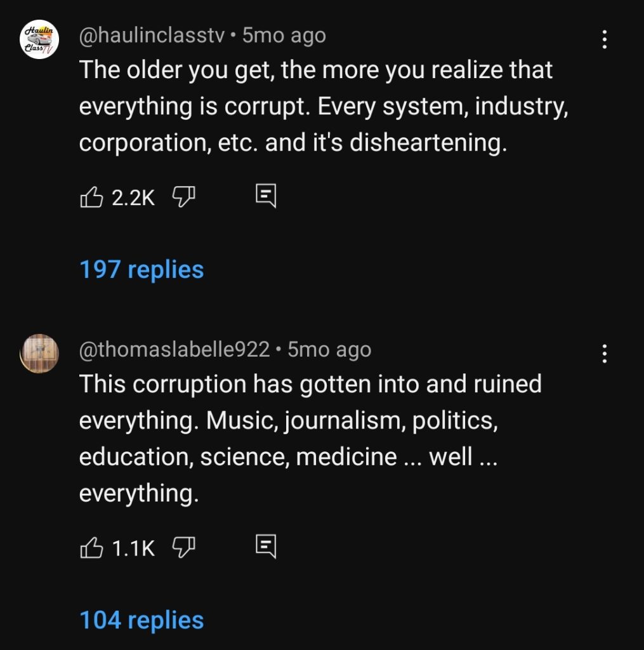Screen dimensions: 644x650
Task: Open the @thomaslabelle922 profile avatar
Action: (x=39, y=353)
